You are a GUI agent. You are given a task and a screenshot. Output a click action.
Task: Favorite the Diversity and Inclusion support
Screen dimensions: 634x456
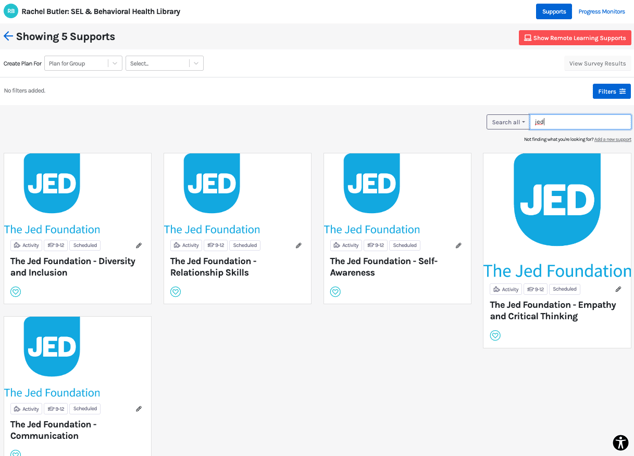[15, 291]
